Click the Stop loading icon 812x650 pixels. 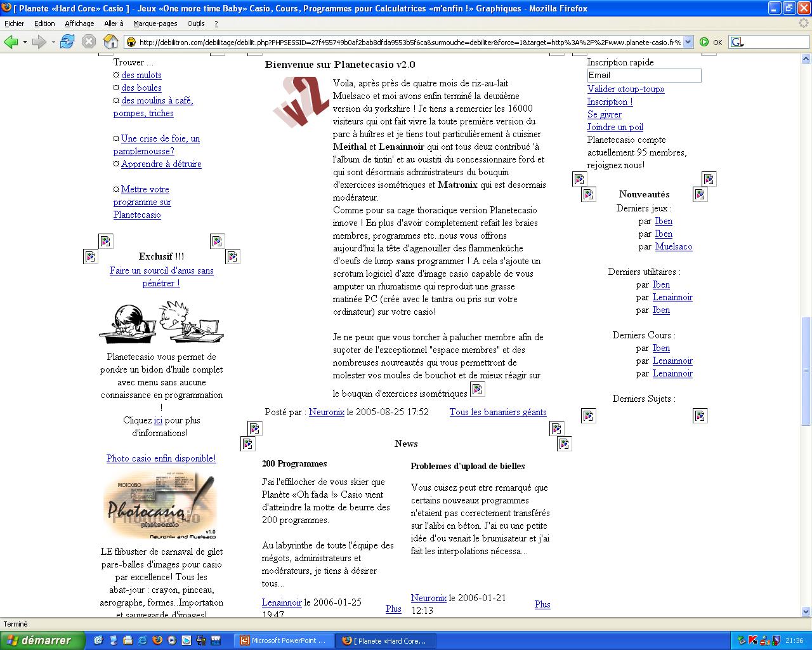click(89, 42)
